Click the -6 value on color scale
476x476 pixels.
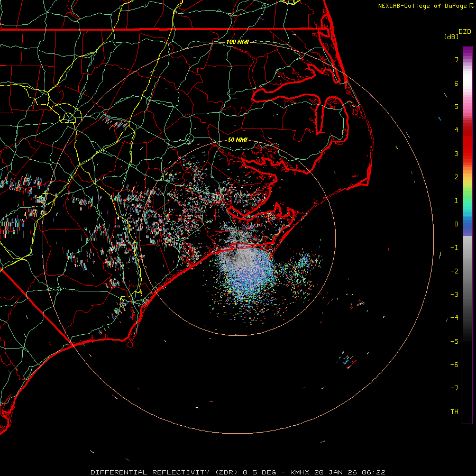[454, 365]
